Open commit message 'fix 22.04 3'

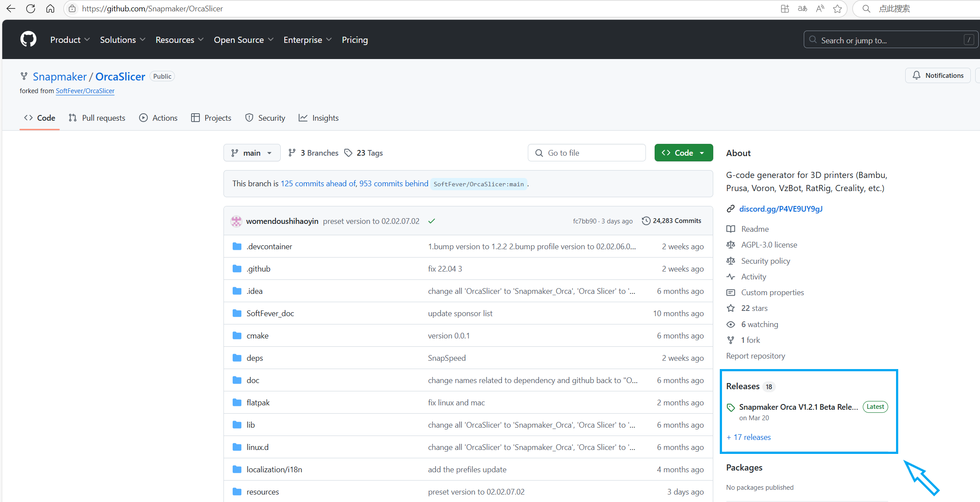pyautogui.click(x=445, y=268)
